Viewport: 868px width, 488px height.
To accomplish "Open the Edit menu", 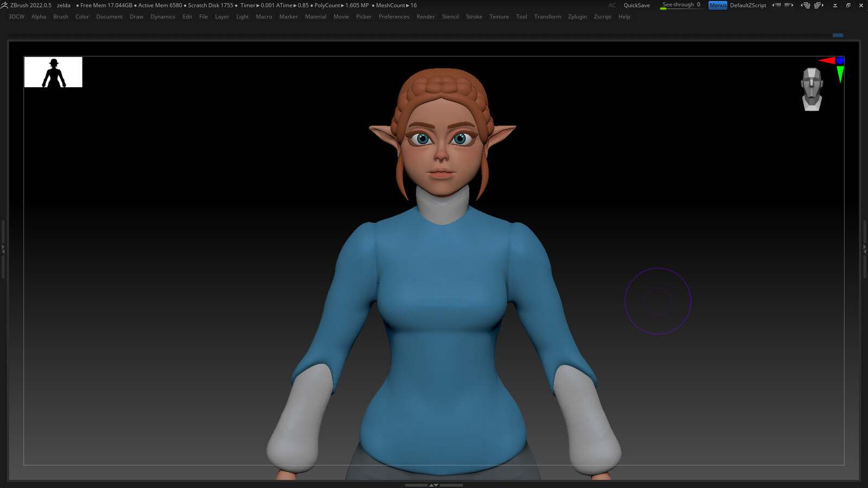I will point(187,17).
